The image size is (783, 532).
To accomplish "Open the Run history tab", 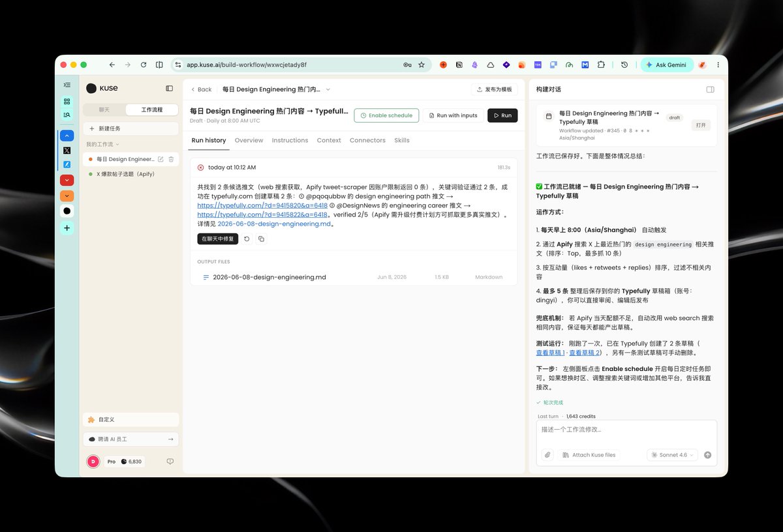I will click(209, 140).
